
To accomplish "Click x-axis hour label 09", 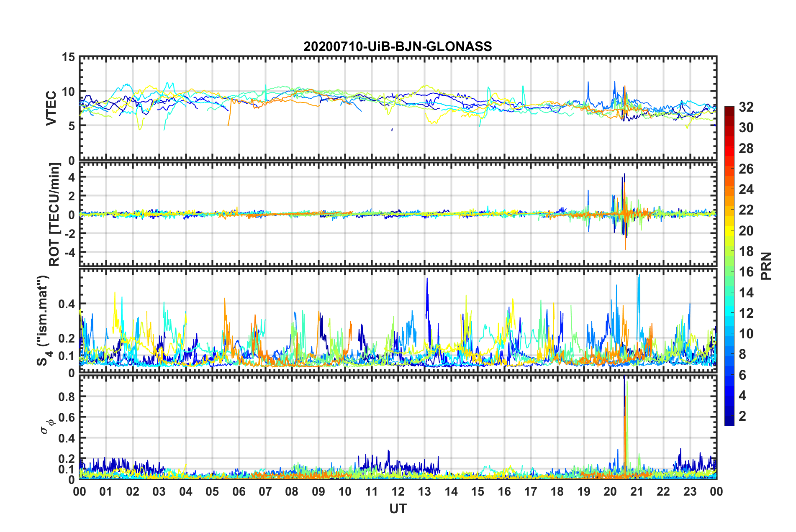I will tap(318, 491).
